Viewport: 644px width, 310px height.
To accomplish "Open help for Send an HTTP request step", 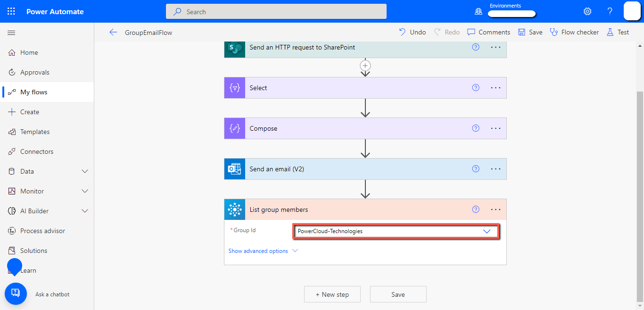I will click(476, 47).
